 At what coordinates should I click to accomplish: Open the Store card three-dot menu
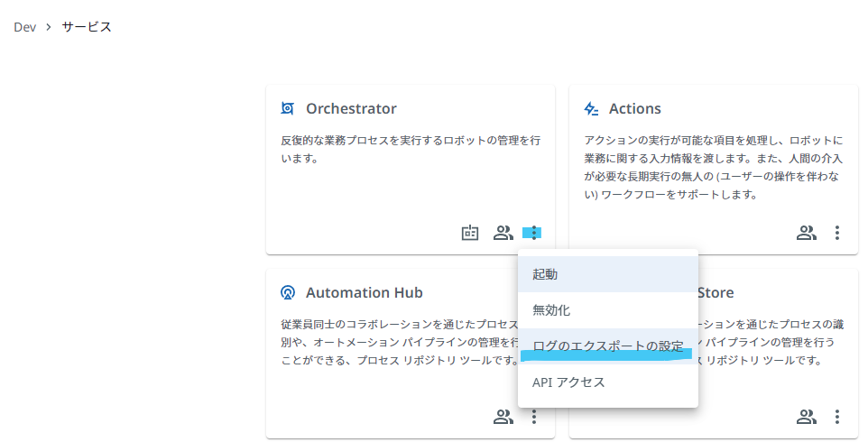[837, 417]
